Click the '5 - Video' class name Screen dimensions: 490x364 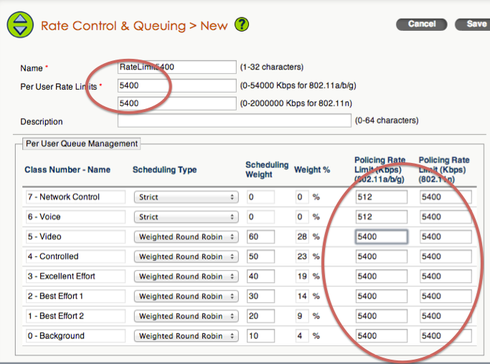point(76,237)
